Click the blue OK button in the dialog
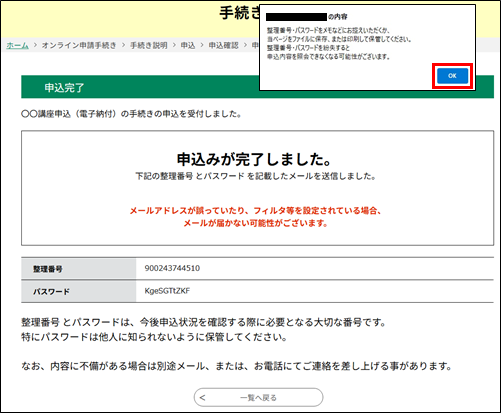501x413 pixels. click(x=452, y=76)
